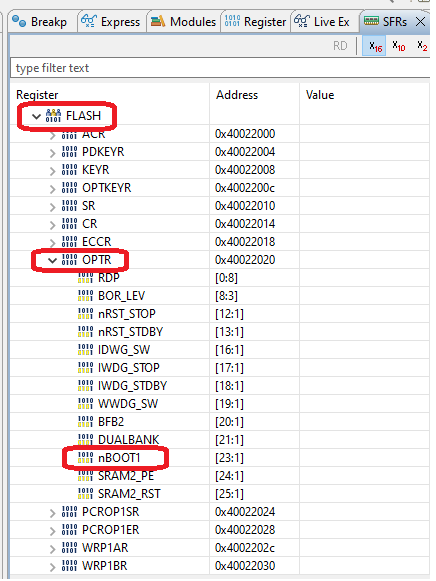This screenshot has height=581, width=436.
Task: Expand the ACR register
Action: click(52, 136)
